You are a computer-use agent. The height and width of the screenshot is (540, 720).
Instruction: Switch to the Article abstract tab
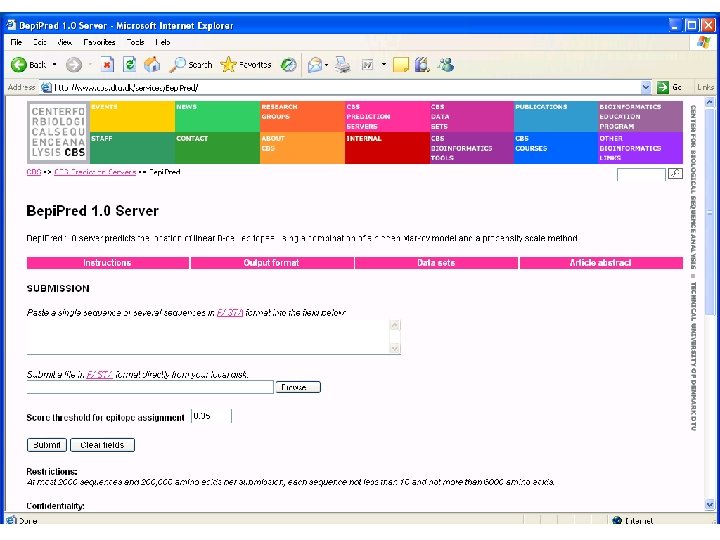point(601,263)
